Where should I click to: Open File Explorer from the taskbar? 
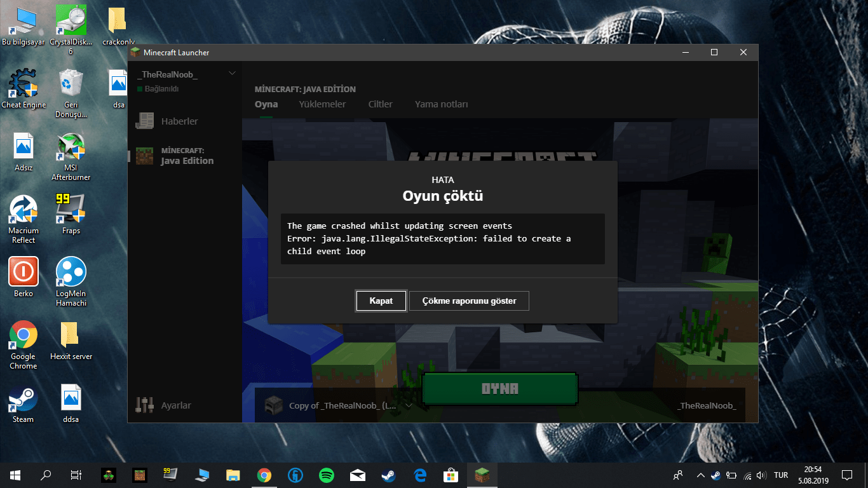coord(233,475)
